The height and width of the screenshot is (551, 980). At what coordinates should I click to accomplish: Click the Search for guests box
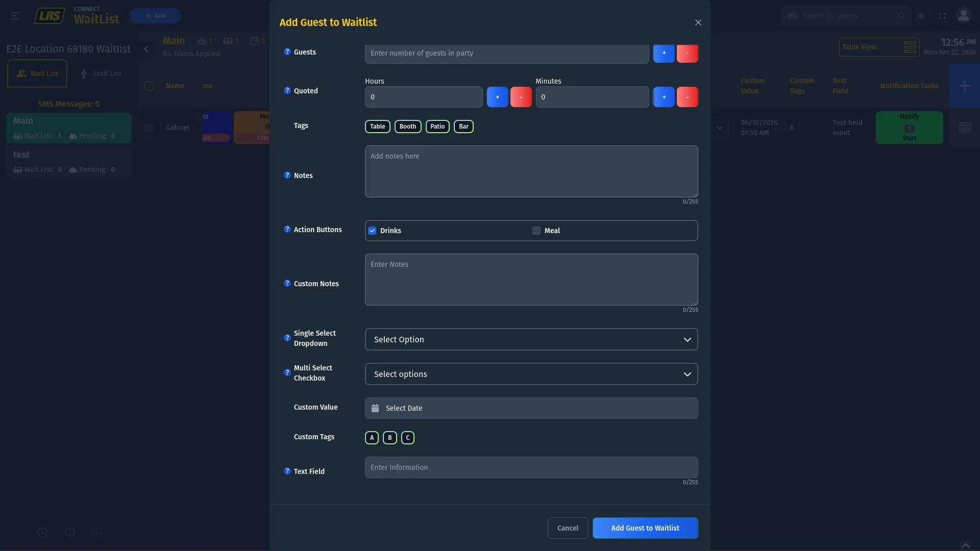click(846, 16)
